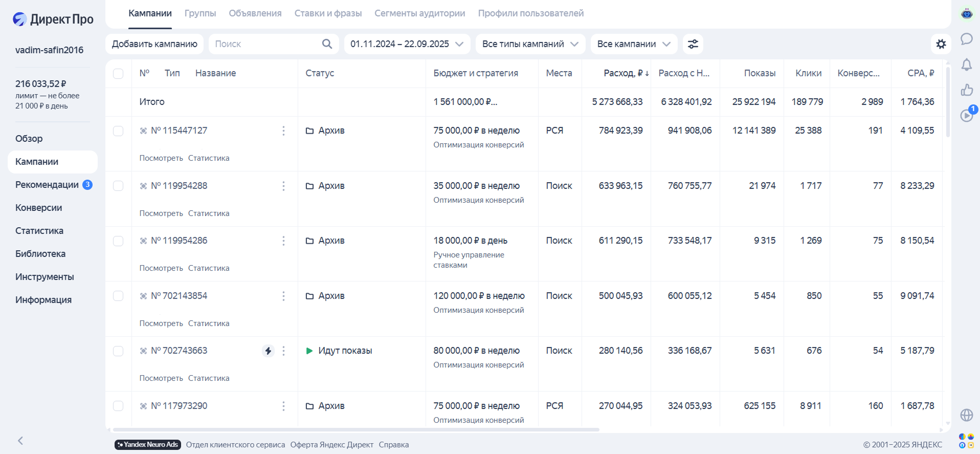Open more actions for campaign 702743663
The image size is (980, 454).
coord(283,351)
